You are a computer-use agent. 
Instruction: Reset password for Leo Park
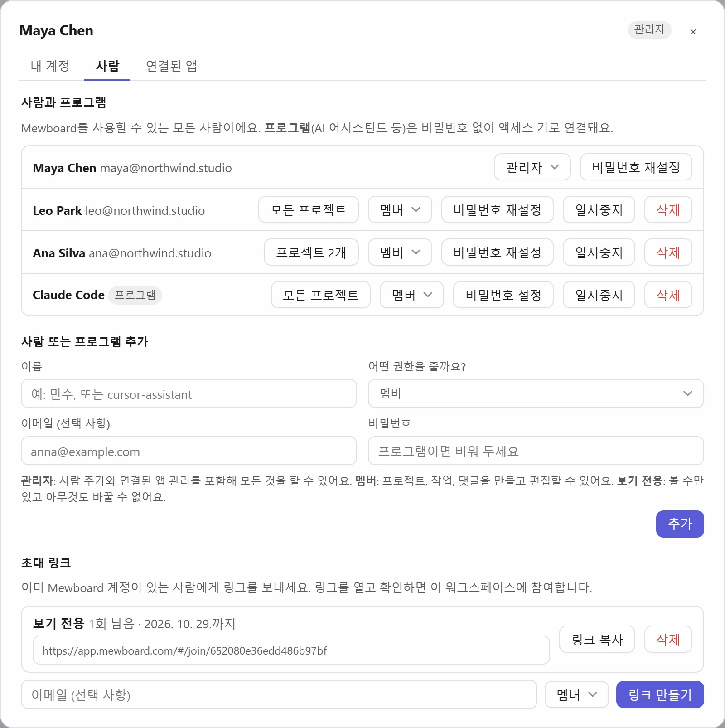coord(497,210)
